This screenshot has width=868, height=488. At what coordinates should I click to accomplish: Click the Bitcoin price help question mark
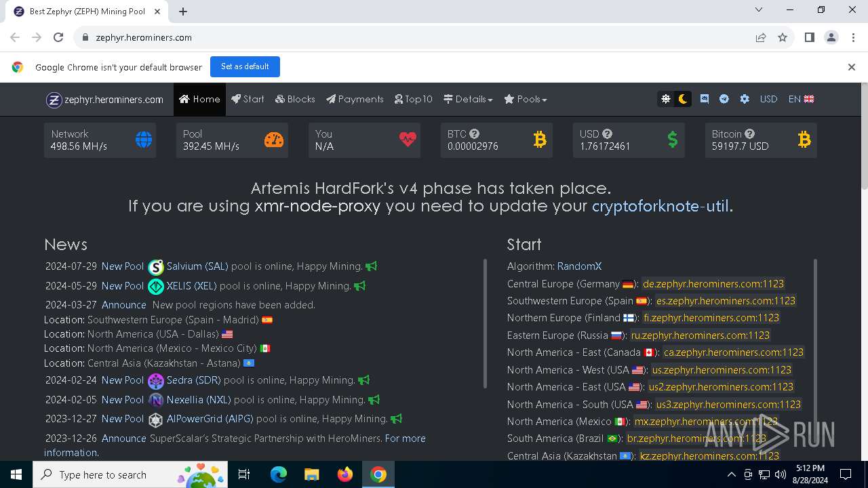coord(749,134)
